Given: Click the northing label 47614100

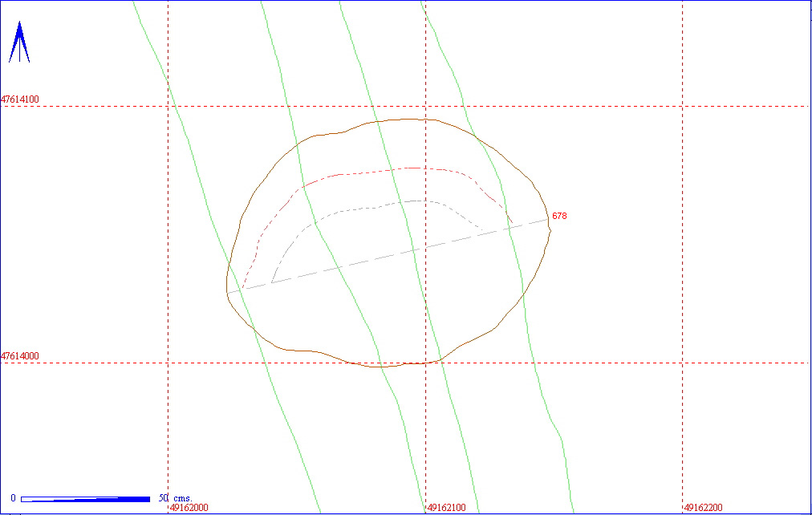Looking at the screenshot, I should pos(20,99).
